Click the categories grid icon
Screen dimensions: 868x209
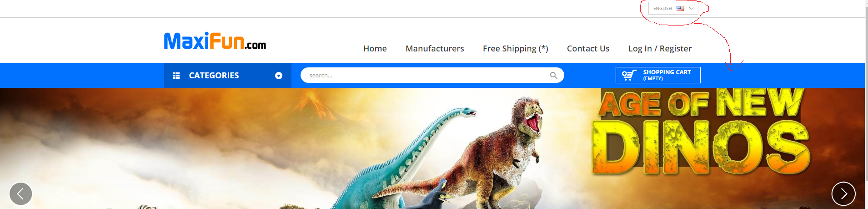click(x=176, y=76)
